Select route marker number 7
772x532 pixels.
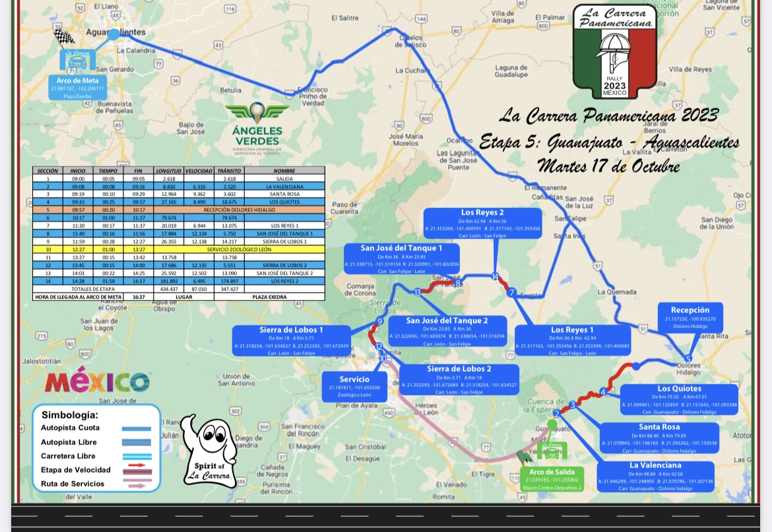pos(511,292)
